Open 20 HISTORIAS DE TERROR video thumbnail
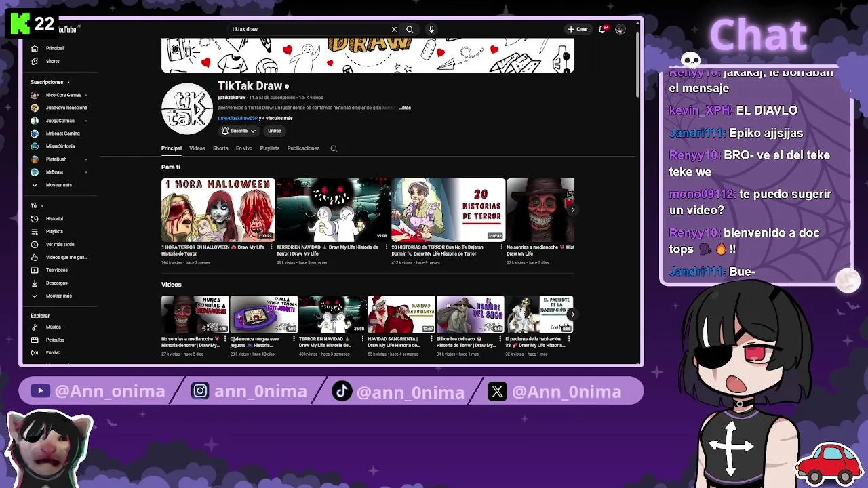 pyautogui.click(x=448, y=209)
